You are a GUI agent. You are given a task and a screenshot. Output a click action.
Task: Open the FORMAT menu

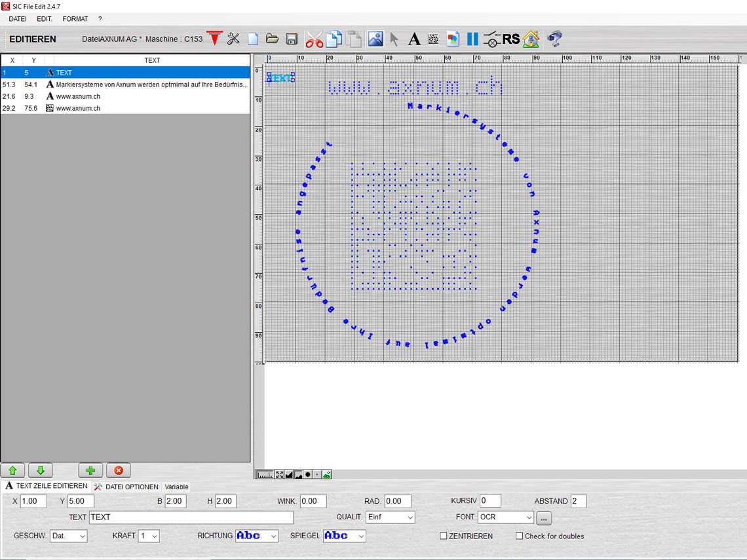pos(75,19)
